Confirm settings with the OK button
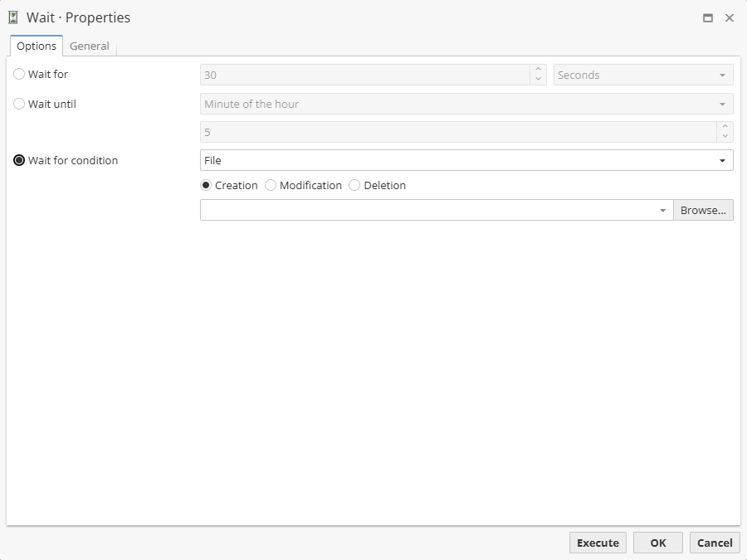The width and height of the screenshot is (747, 560). coord(657,543)
